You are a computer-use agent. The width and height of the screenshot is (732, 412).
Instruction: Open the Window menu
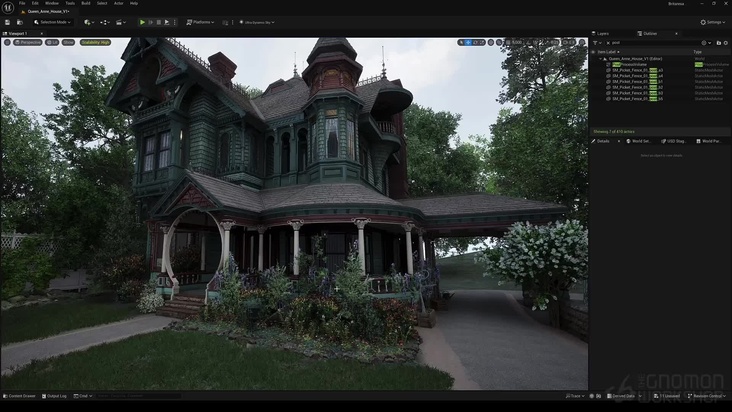51,3
